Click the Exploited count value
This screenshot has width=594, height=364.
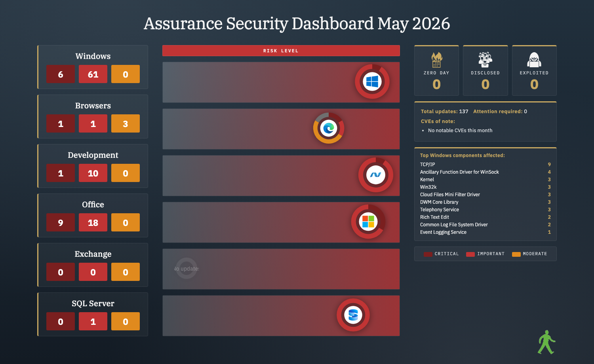(534, 84)
